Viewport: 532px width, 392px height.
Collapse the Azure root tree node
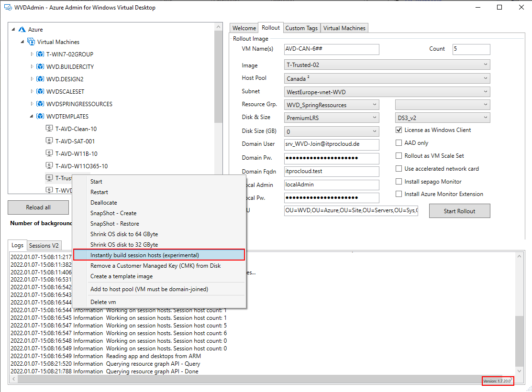click(x=13, y=30)
